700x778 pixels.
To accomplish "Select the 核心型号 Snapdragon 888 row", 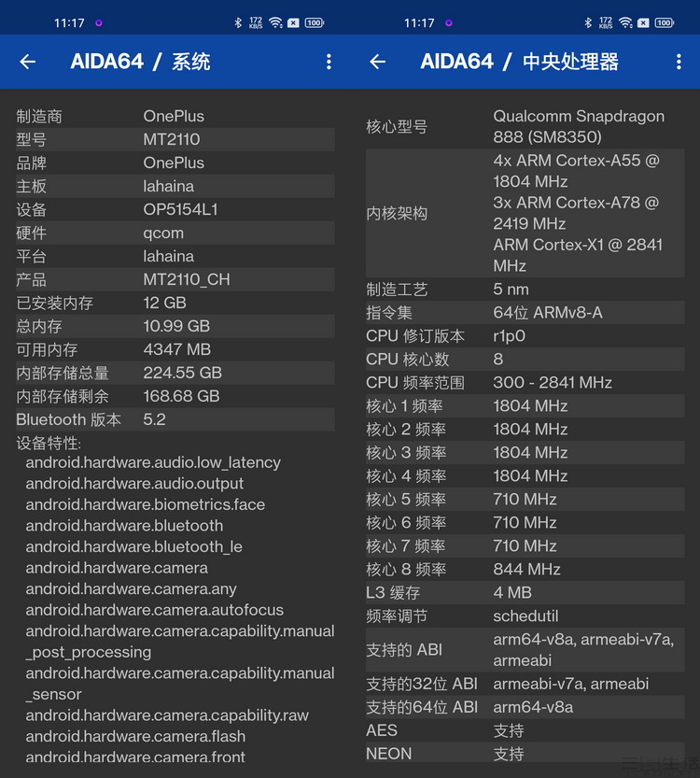I will [525, 126].
